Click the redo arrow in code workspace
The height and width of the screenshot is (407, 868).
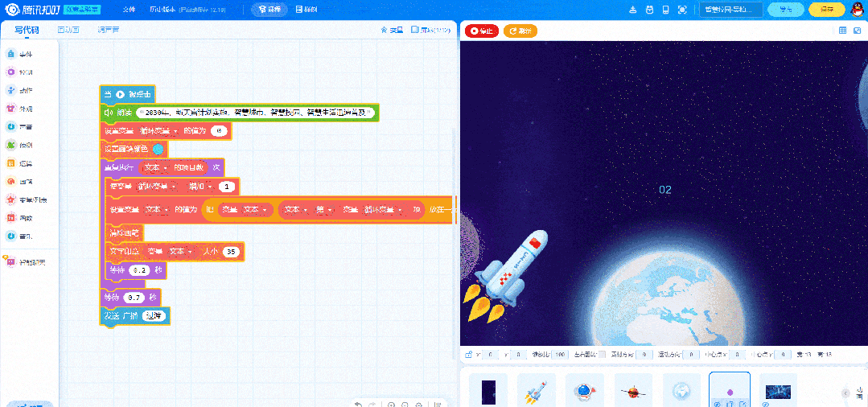(372, 405)
